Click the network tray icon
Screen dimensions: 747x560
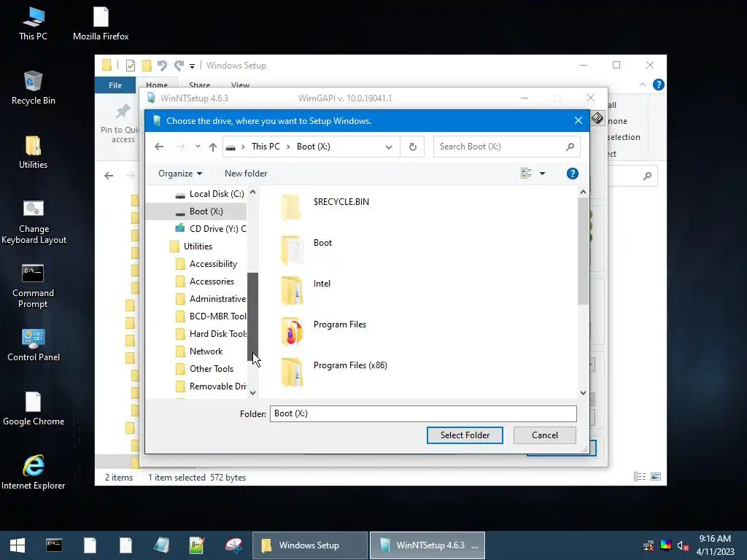(649, 545)
